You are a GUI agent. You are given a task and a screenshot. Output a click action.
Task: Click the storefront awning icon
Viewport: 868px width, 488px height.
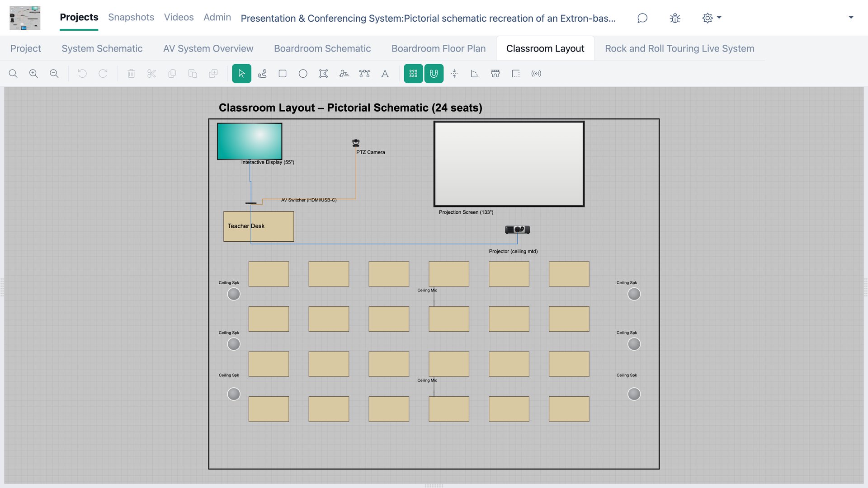tap(495, 74)
